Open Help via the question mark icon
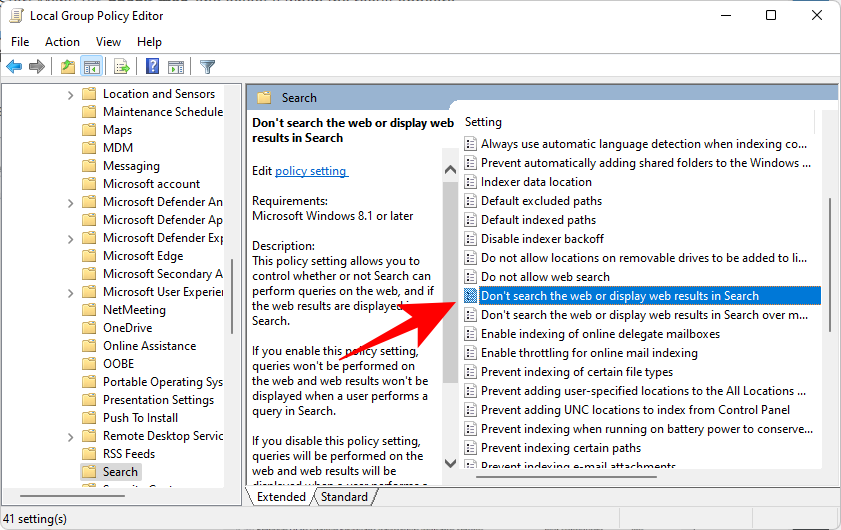This screenshot has width=841, height=530. 153,67
